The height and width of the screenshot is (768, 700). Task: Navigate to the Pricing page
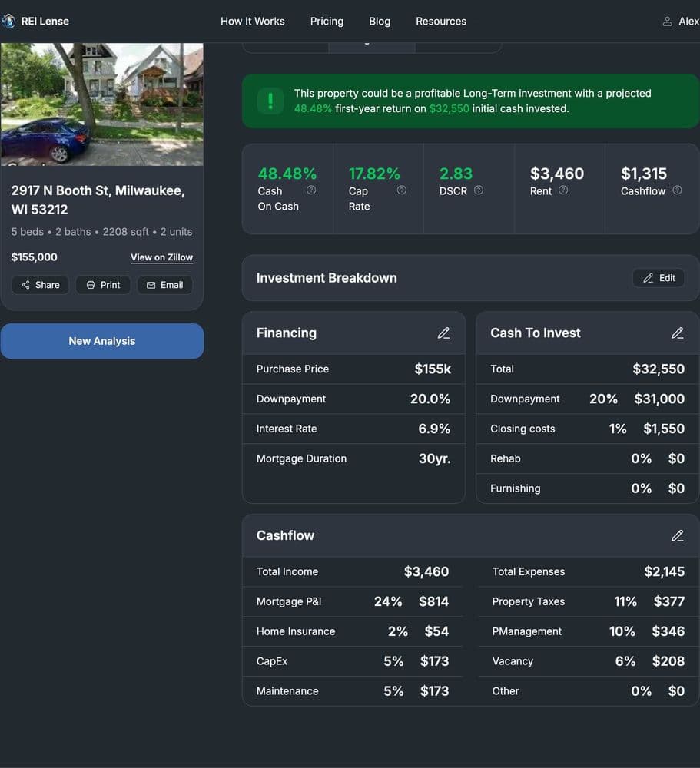pos(327,21)
